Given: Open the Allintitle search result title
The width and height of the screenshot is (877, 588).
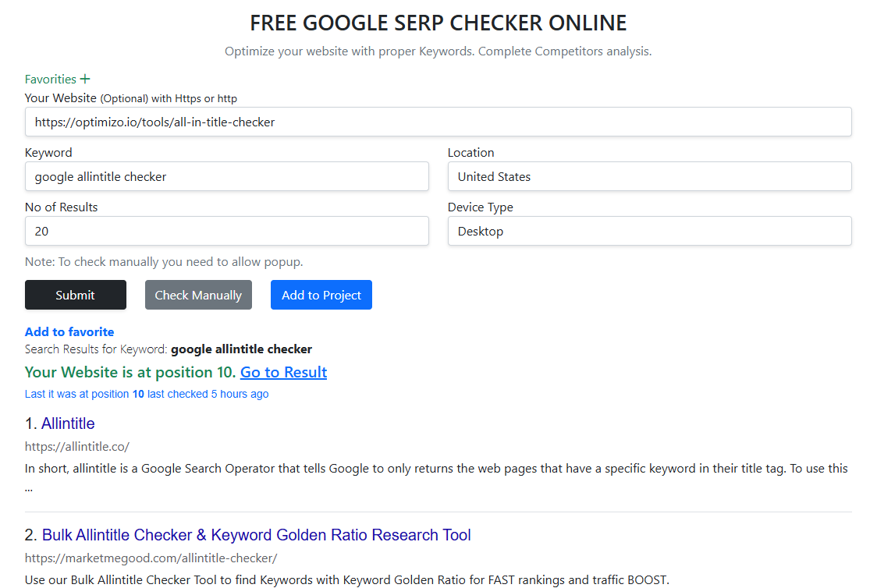Looking at the screenshot, I should [x=68, y=423].
